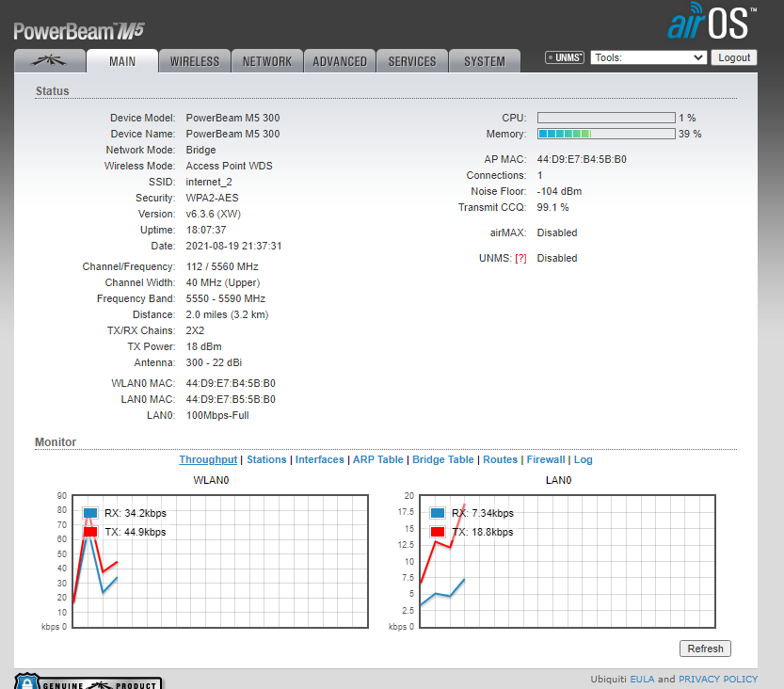Open the Routes monitor link

[500, 459]
